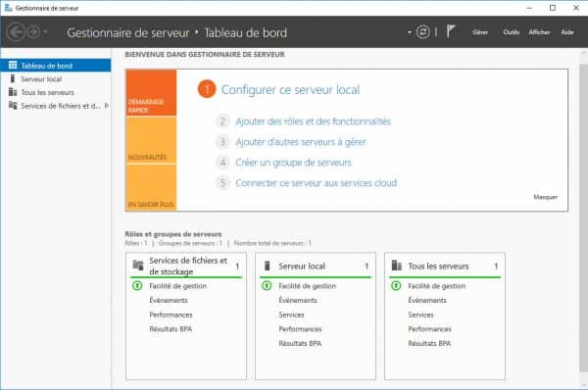Click Connecter ce serveur aux services cloud
The width and height of the screenshot is (588, 390).
tap(317, 183)
